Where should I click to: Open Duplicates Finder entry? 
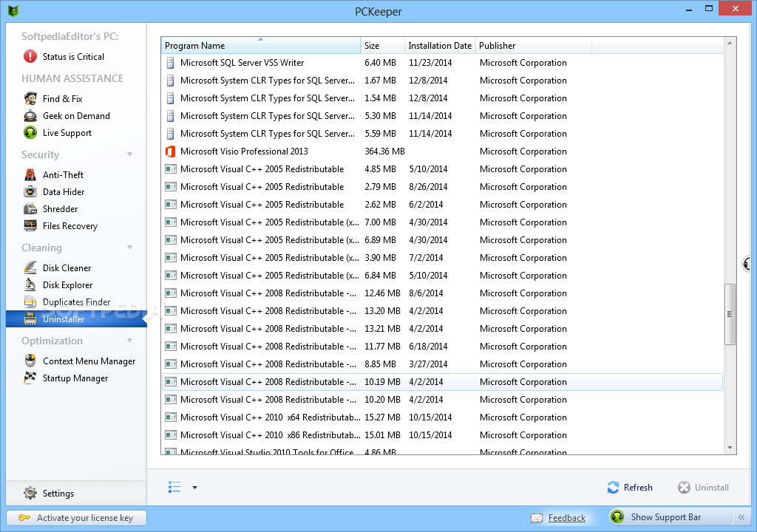click(76, 301)
